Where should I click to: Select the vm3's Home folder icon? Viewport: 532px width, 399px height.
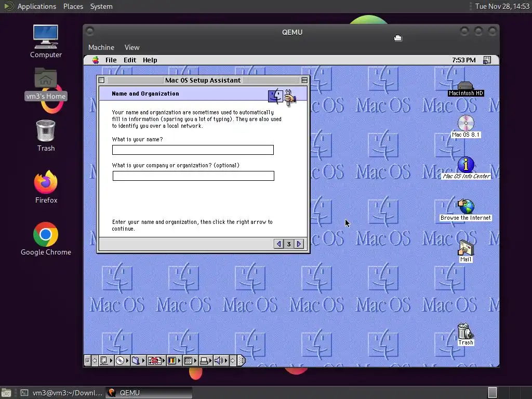[x=46, y=84]
